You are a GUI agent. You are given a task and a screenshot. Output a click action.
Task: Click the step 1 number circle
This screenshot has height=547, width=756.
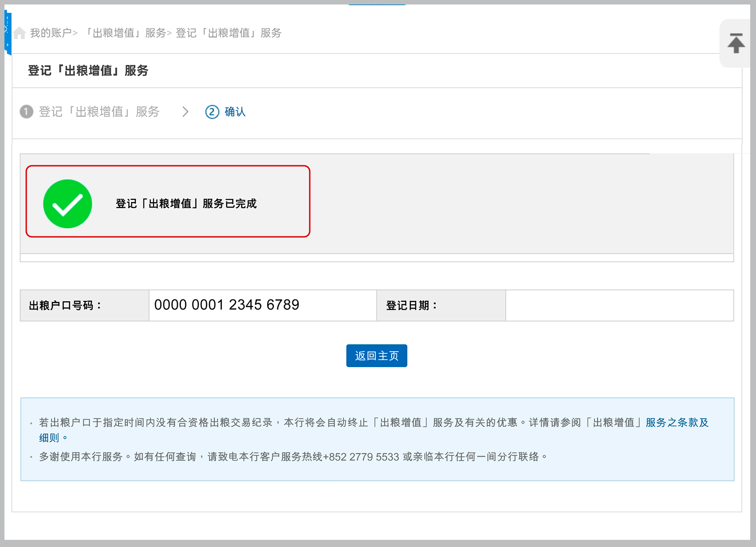tap(27, 112)
